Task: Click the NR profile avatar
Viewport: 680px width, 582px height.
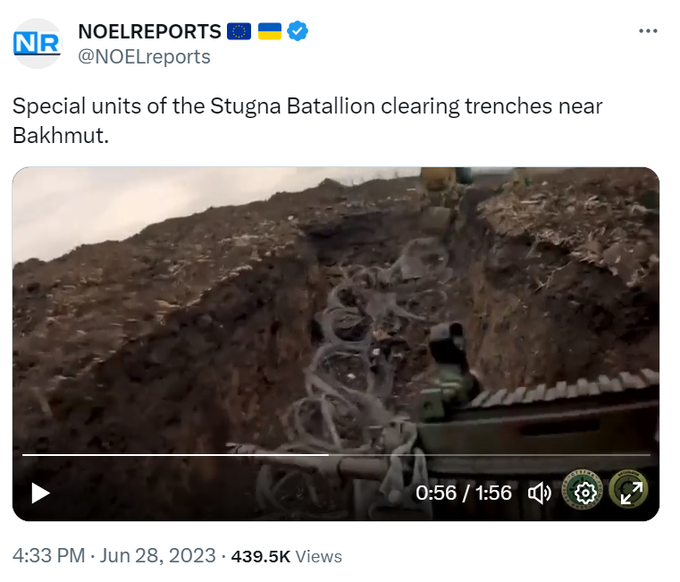Action: 37,43
